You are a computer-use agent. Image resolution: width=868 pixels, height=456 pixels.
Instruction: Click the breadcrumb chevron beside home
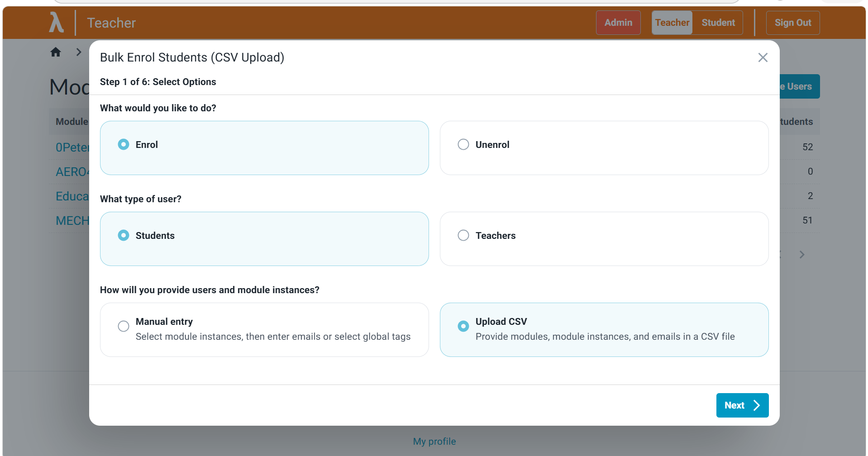(79, 52)
